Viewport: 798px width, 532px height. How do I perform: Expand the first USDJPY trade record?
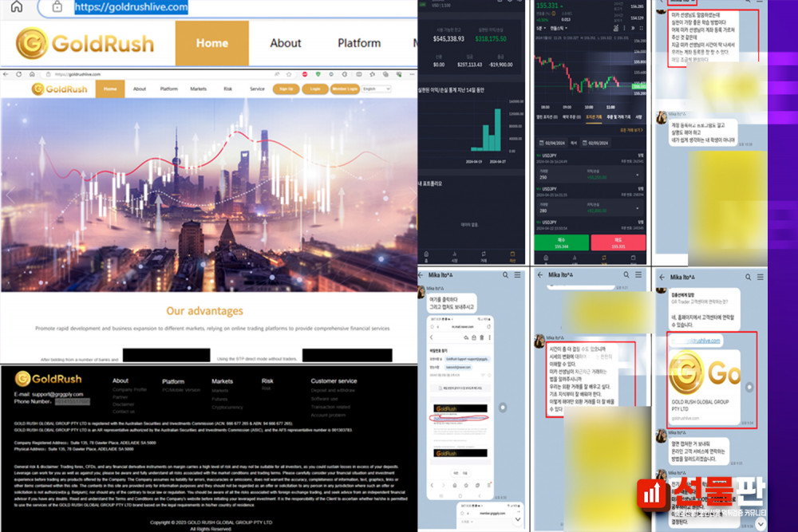(x=638, y=173)
